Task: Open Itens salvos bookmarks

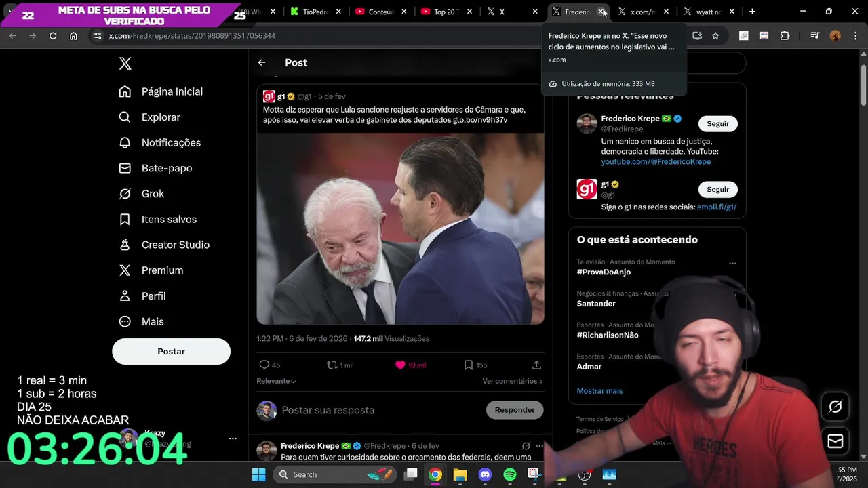Action: point(157,219)
